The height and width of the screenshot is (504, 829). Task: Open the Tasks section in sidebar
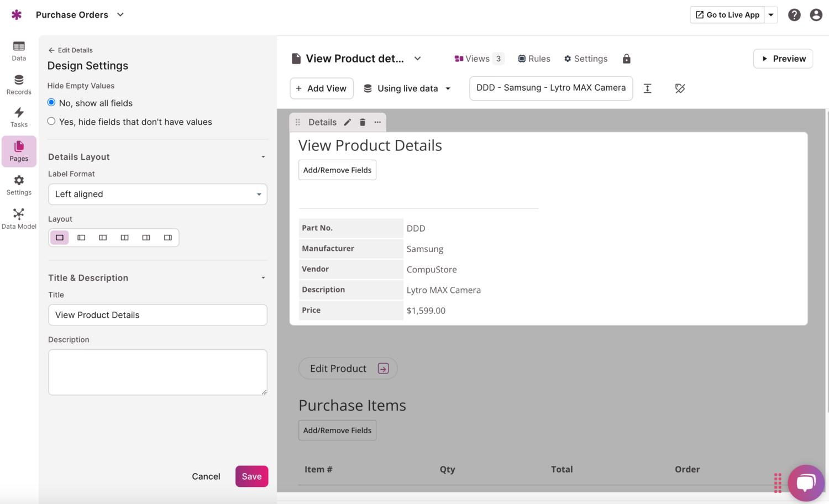click(19, 117)
